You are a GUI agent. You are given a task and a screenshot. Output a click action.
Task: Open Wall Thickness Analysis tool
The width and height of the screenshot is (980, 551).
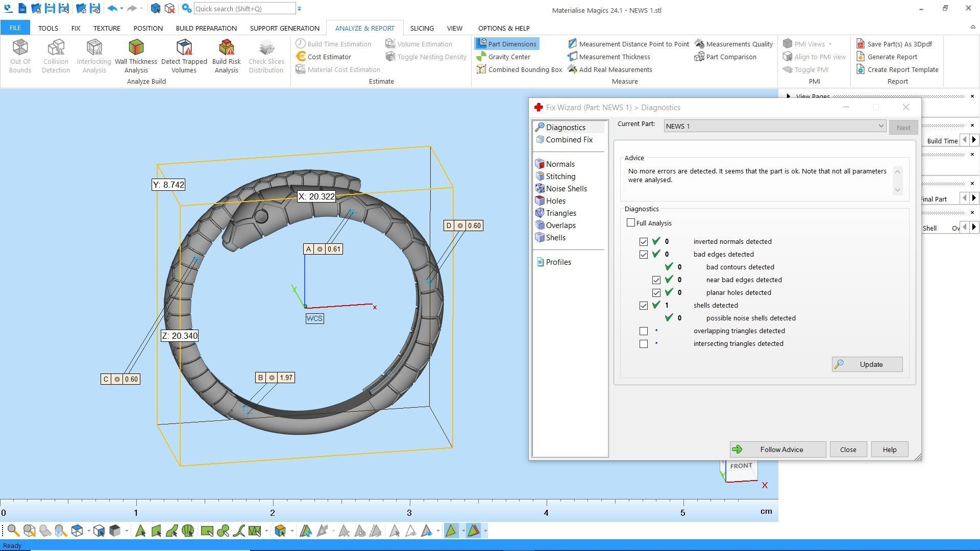tap(136, 55)
